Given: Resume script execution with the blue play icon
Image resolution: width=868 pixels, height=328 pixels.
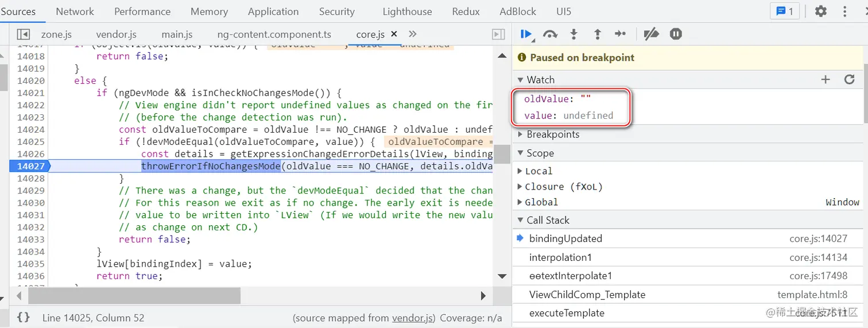Looking at the screenshot, I should coord(526,34).
